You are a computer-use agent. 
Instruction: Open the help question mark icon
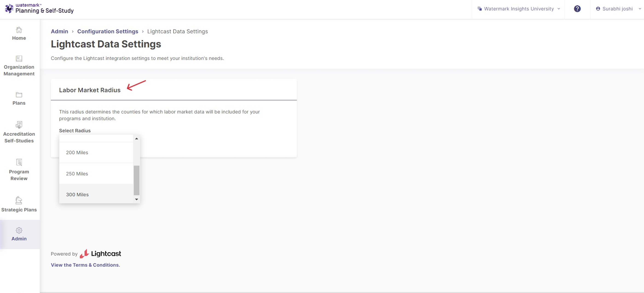[x=577, y=9]
